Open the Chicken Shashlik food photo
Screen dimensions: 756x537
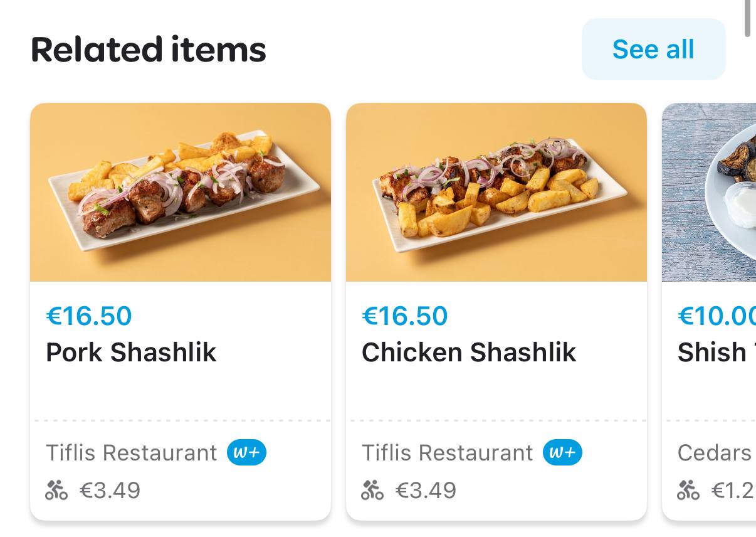(x=496, y=192)
